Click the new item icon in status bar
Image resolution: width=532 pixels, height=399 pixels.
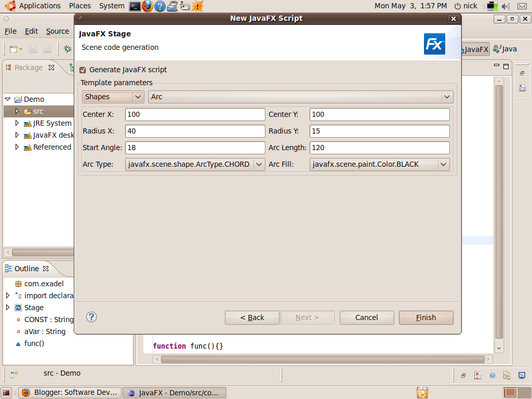tap(14, 374)
